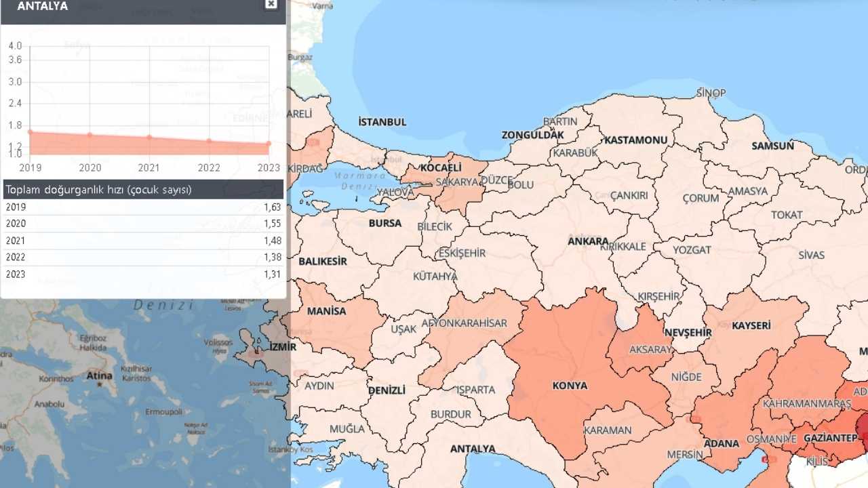The width and height of the screenshot is (868, 488).
Task: Select the 2019 data point on the chart
Action: 31,131
